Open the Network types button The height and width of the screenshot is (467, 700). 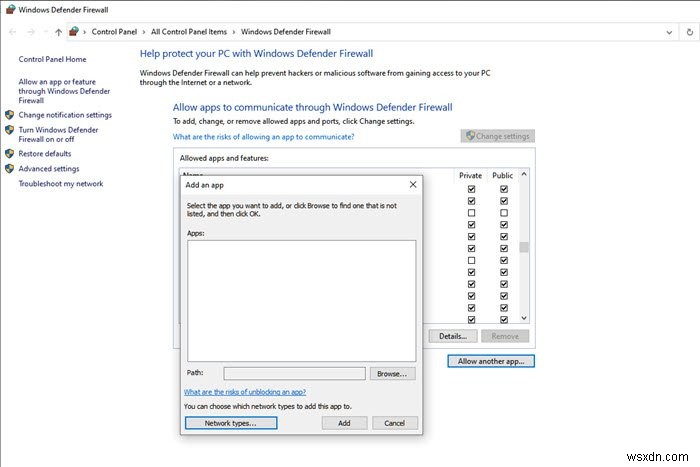tap(231, 423)
